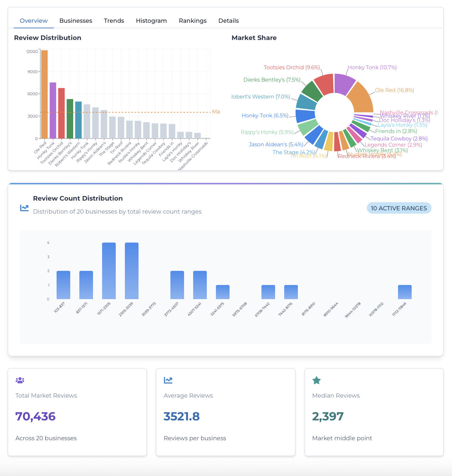Click the histogram bar for range 4507-5241
This screenshot has width=452, height=476.
click(x=200, y=285)
